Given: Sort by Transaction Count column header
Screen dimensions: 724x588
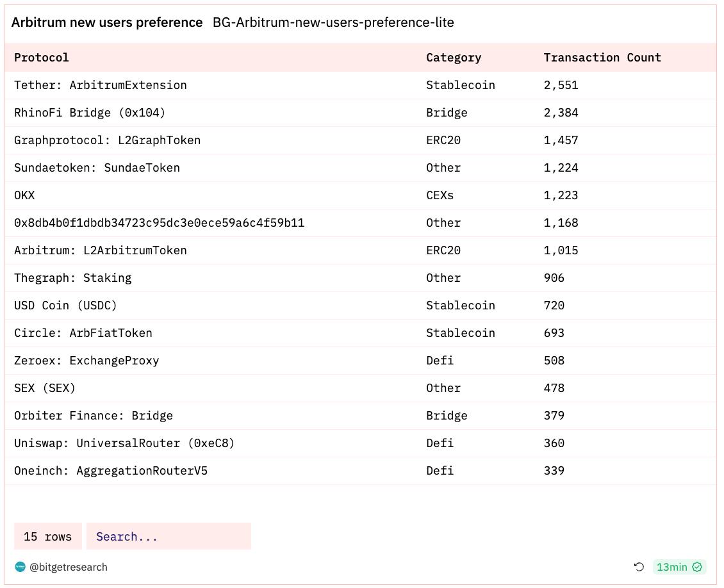Looking at the screenshot, I should click(x=602, y=57).
